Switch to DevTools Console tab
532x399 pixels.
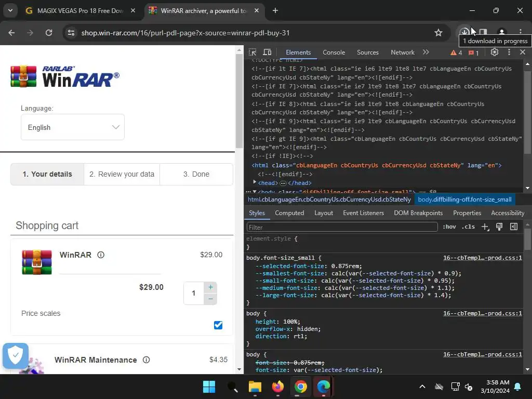[x=334, y=52]
